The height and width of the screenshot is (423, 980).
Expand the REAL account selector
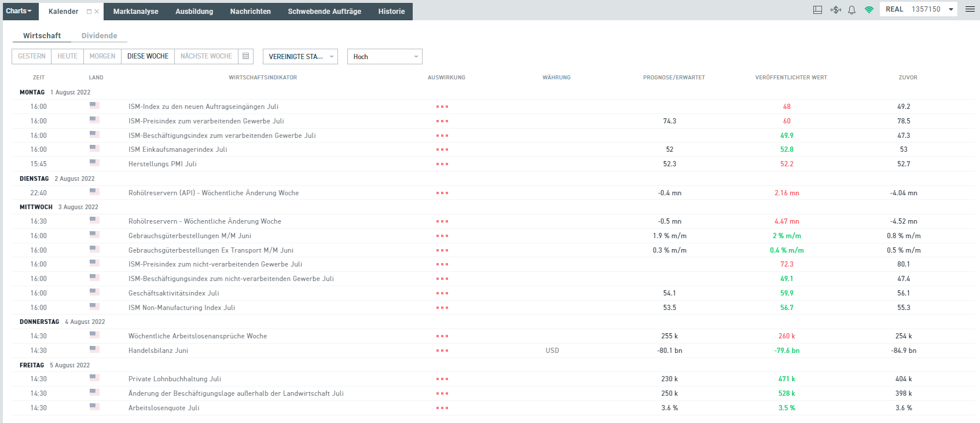919,9
